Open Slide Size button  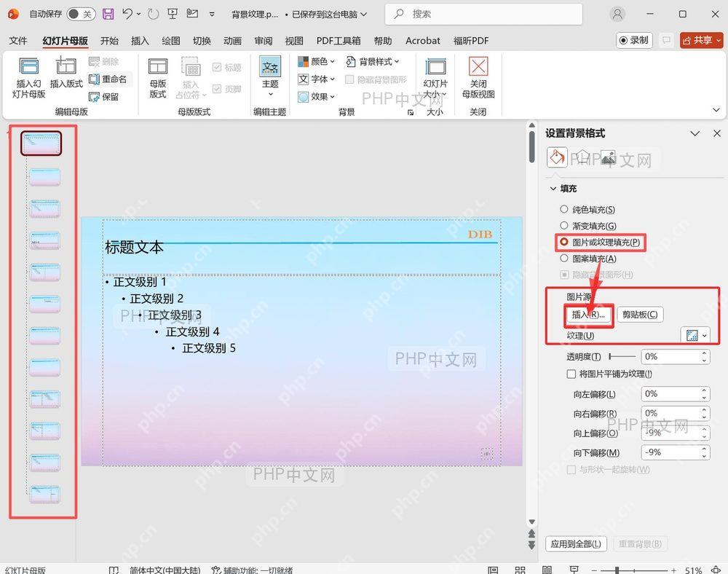click(x=435, y=76)
